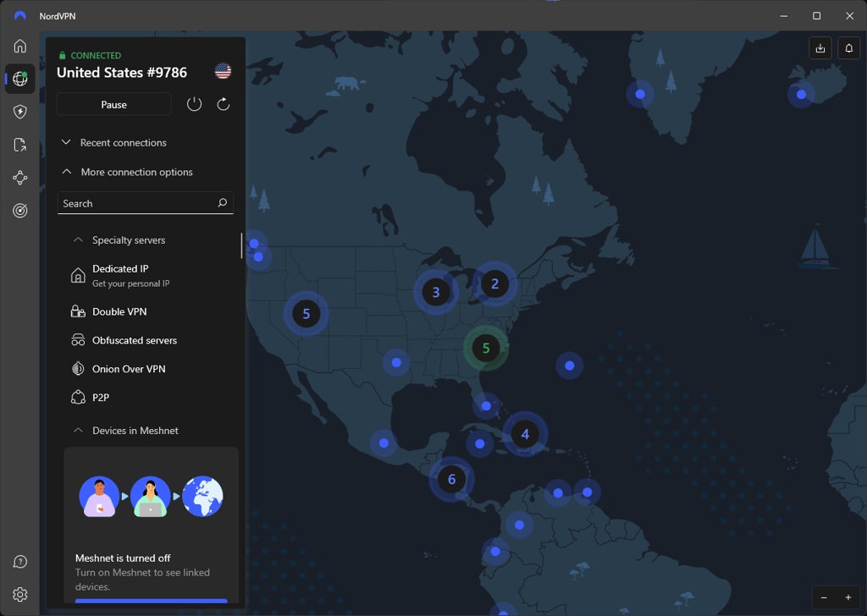Click the Double VPN lock icon
Image resolution: width=867 pixels, height=616 pixels.
point(78,311)
